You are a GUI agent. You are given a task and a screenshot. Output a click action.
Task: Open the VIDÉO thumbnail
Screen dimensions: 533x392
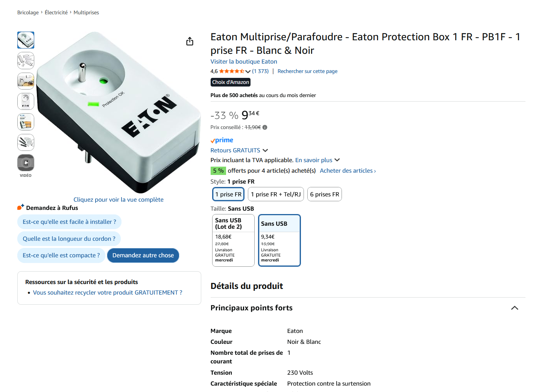[x=26, y=163]
